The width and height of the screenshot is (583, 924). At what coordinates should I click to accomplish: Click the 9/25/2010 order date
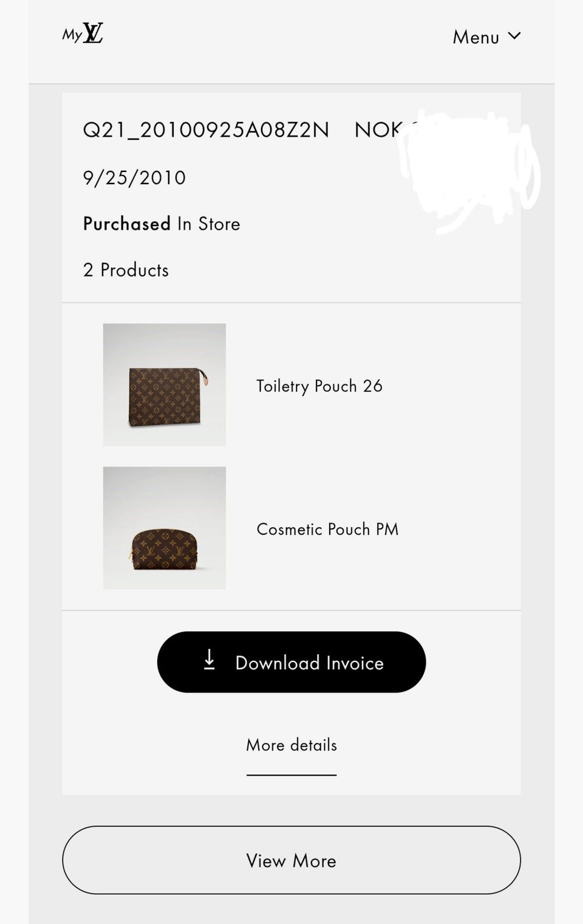[134, 178]
